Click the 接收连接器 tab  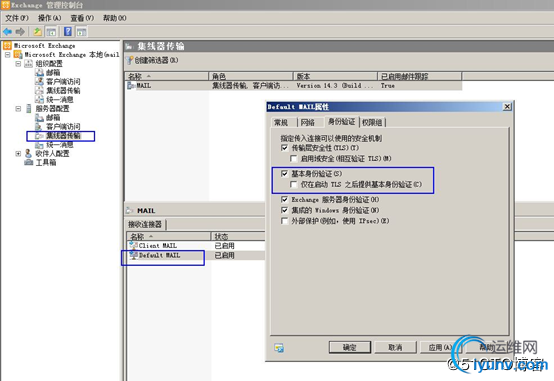[x=145, y=224]
